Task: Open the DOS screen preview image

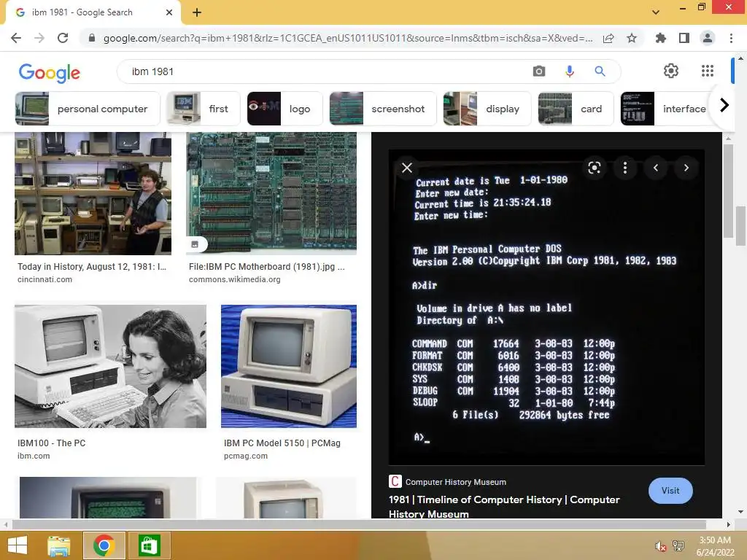Action: point(546,307)
